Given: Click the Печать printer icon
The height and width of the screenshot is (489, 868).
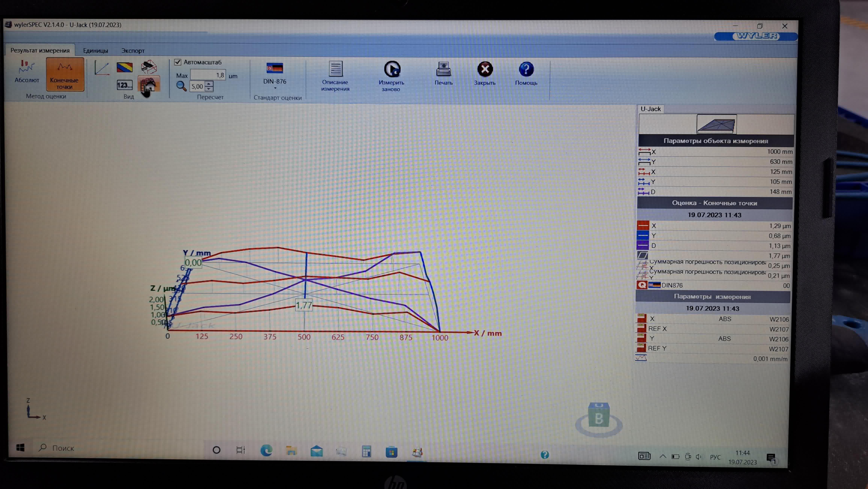Looking at the screenshot, I should [x=443, y=69].
